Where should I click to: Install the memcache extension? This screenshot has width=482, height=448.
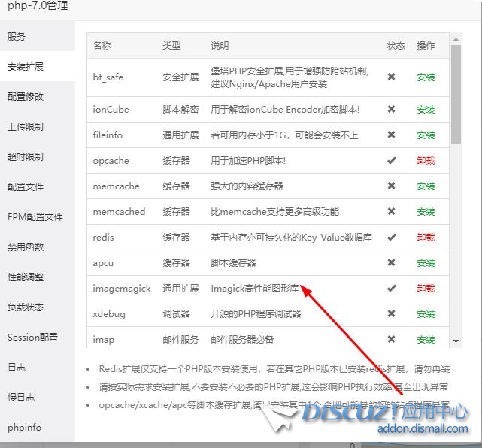tap(426, 186)
